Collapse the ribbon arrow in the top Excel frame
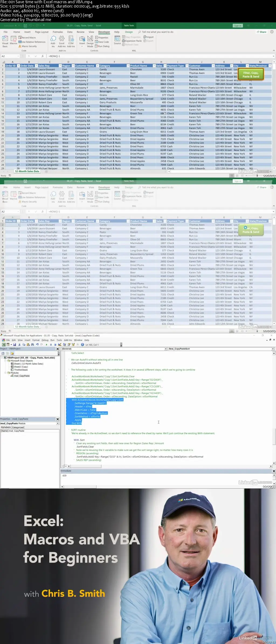 (x=274, y=50)
